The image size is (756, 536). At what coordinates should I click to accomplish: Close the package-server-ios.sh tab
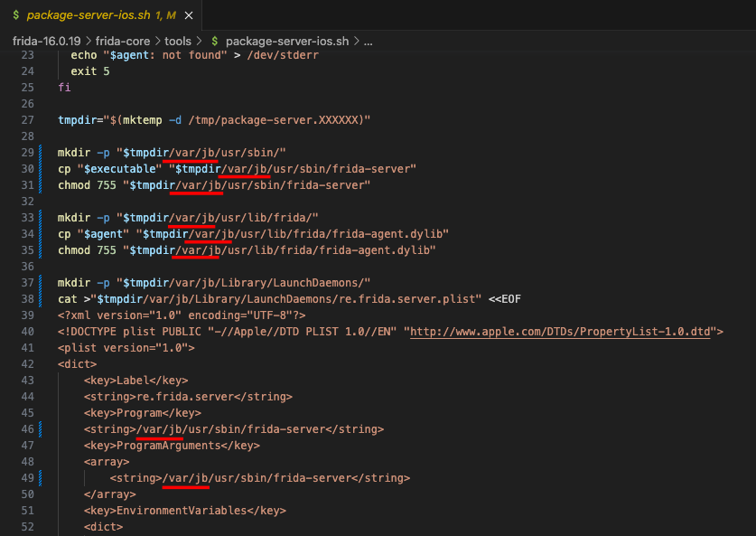(189, 15)
